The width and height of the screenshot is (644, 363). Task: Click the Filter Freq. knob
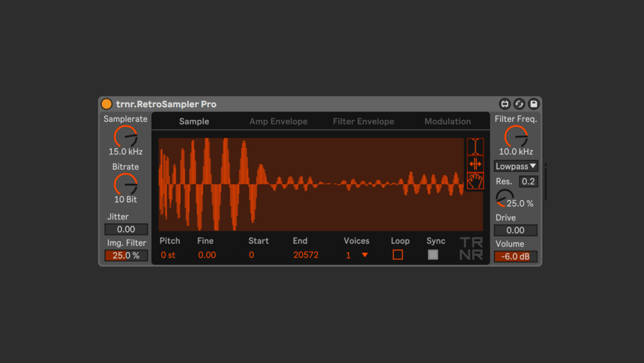click(516, 137)
